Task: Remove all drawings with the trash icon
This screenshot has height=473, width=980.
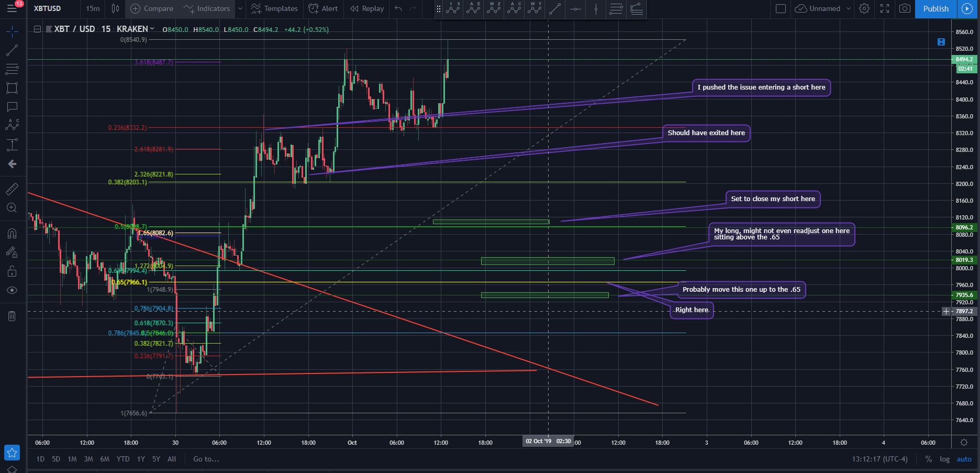Action: tap(12, 316)
